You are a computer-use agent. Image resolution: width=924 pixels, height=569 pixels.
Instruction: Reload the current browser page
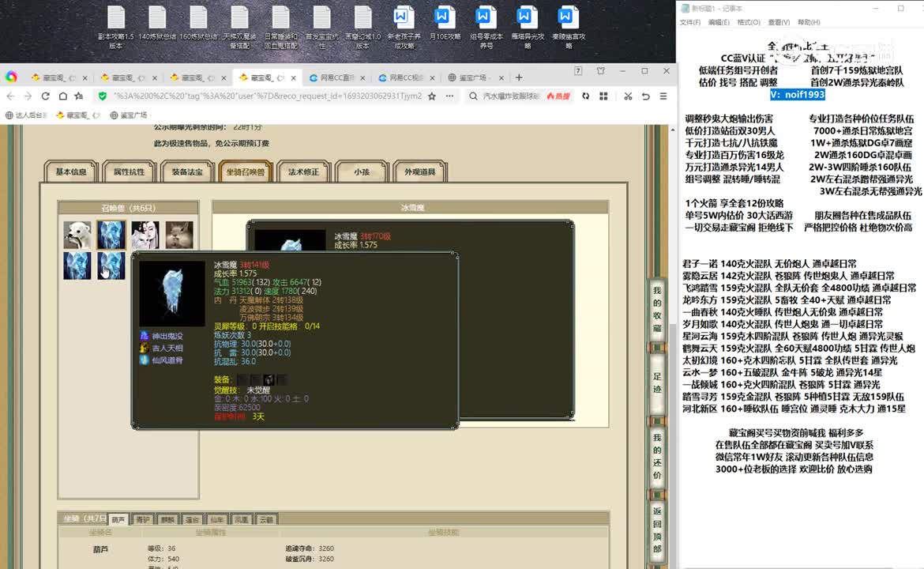(x=45, y=96)
